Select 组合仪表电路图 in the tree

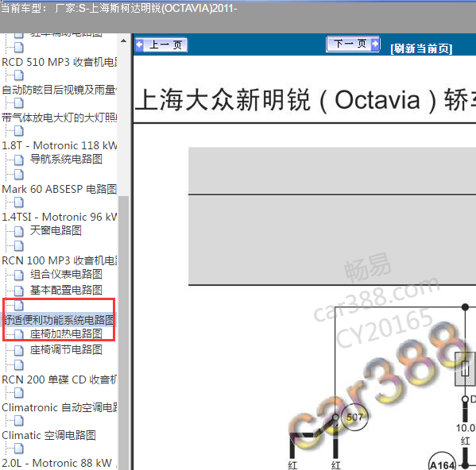click(66, 274)
